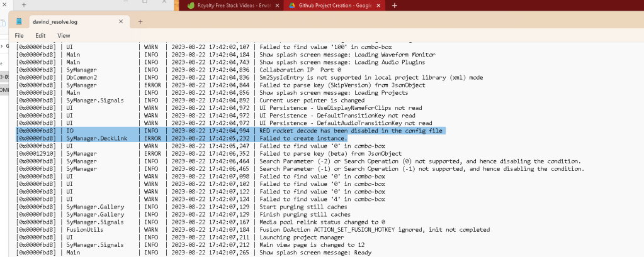Click 'Start purging still caches' message
644x257 pixels.
point(303,207)
